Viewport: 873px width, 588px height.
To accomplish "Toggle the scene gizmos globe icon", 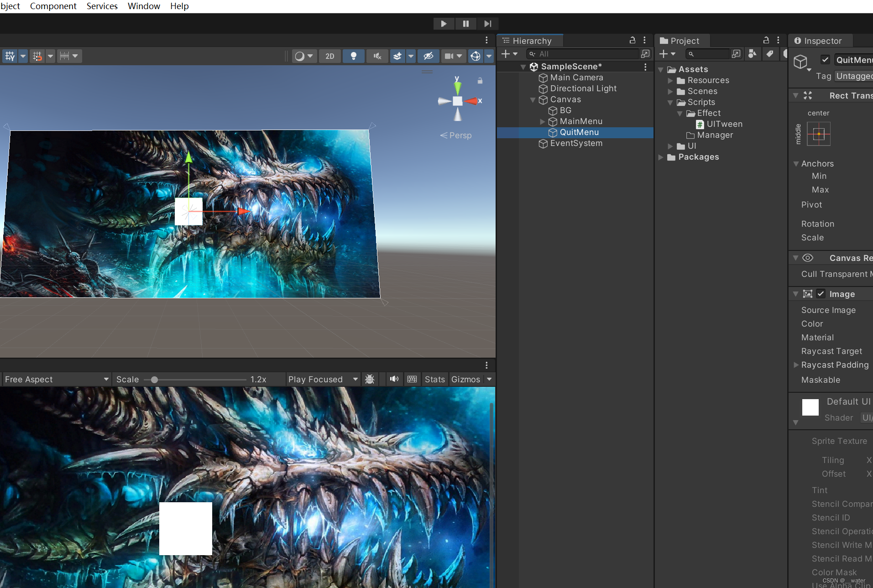I will click(476, 56).
